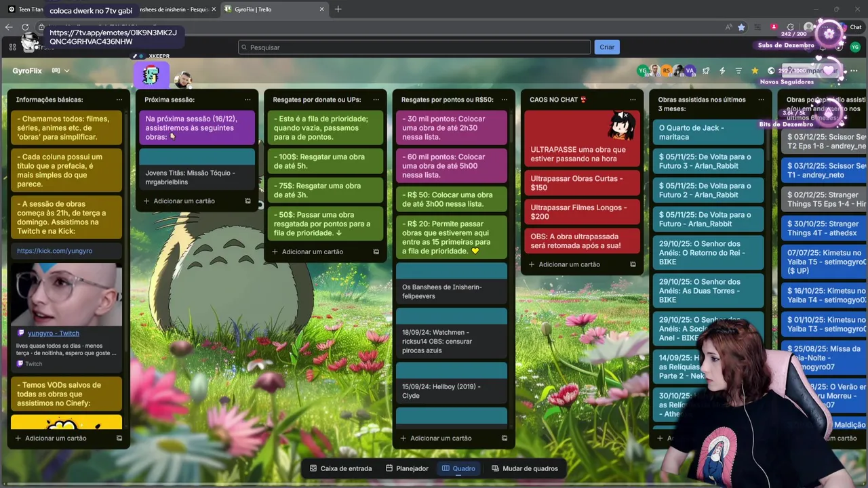Add a card to Resgates por pontos list
This screenshot has width=868, height=488.
click(441, 438)
